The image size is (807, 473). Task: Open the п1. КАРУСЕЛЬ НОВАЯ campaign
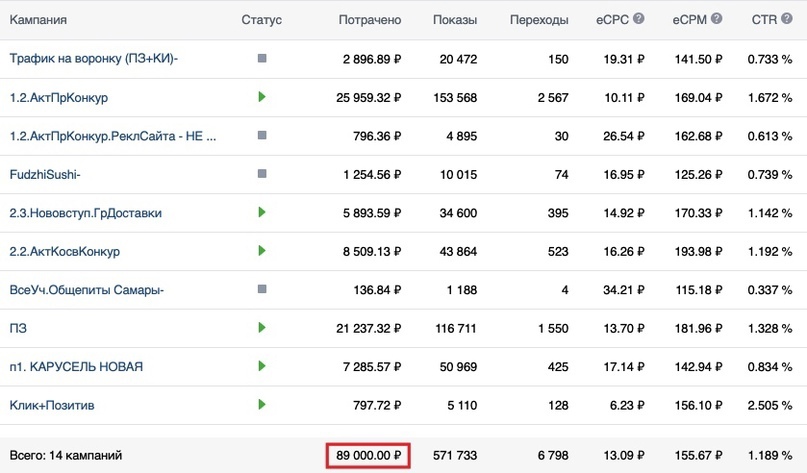point(76,367)
